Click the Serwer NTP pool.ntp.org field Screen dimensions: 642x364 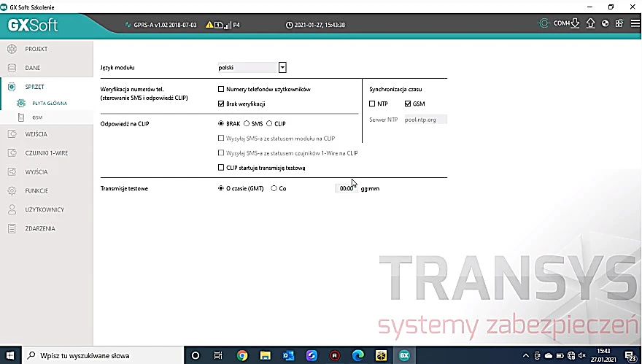[425, 120]
